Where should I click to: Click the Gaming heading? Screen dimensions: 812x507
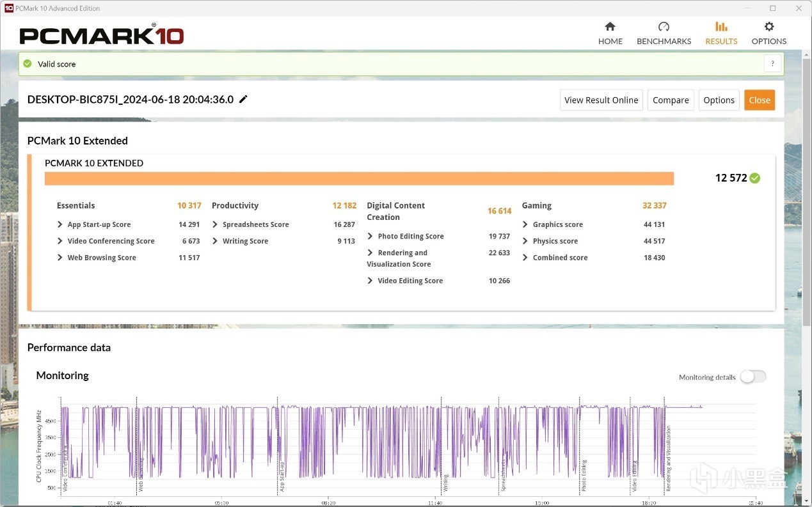pyautogui.click(x=536, y=205)
